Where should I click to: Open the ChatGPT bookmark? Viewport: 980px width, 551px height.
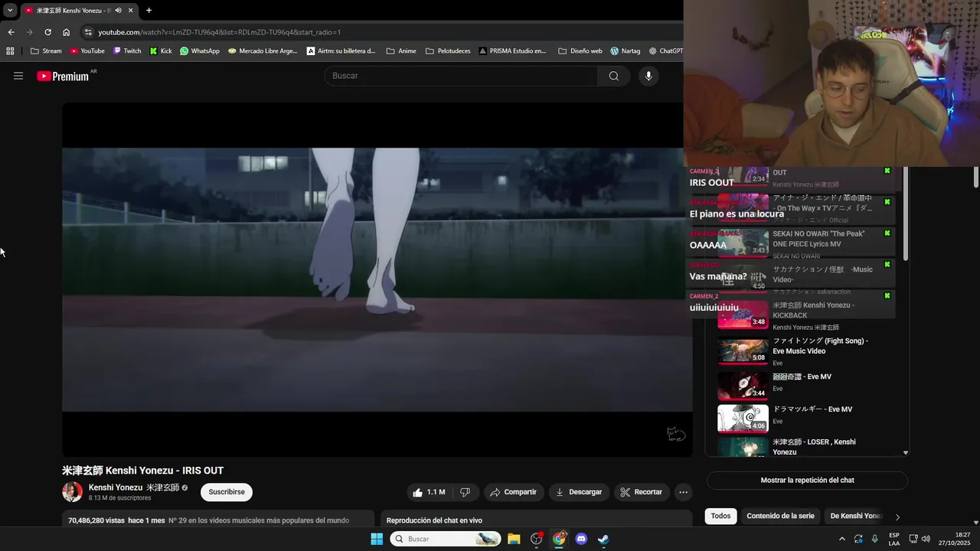tap(665, 51)
